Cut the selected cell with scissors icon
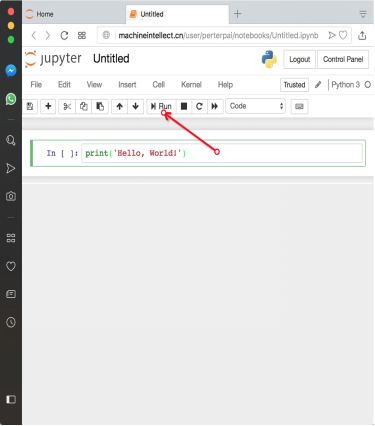Viewport: 375px width, 426px height. (x=67, y=106)
